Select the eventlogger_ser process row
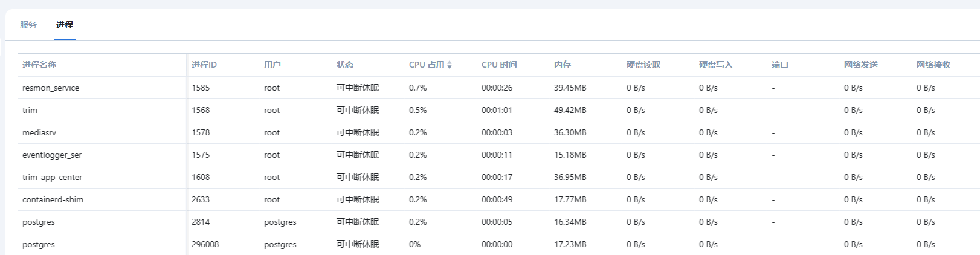 (x=52, y=155)
